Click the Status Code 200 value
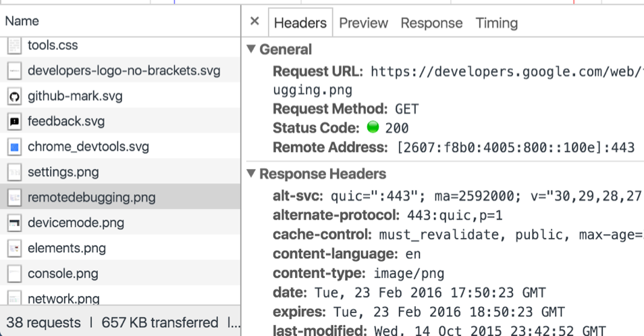The image size is (644, 336). (397, 128)
